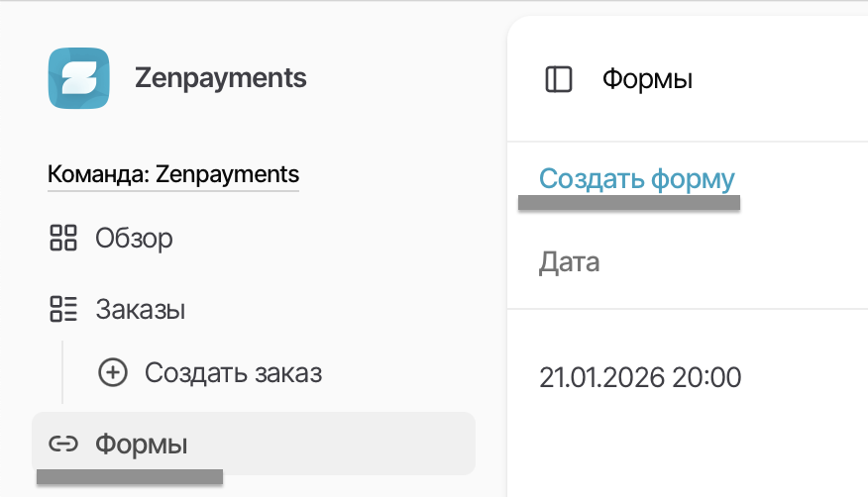Viewport: 868px width, 497px height.
Task: Click the Создать форму link
Action: (636, 179)
